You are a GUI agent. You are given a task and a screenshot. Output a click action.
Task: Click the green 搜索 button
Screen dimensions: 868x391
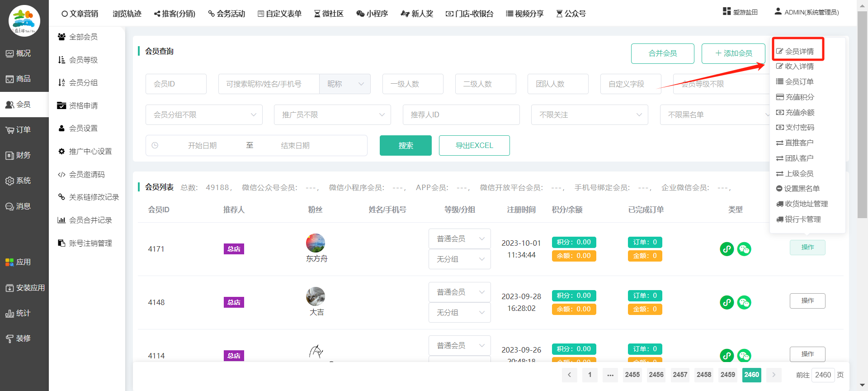tap(406, 146)
